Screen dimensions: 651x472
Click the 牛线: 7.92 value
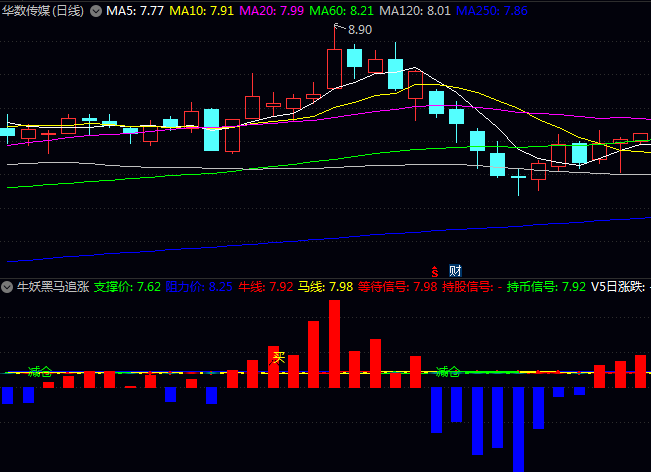tap(266, 287)
